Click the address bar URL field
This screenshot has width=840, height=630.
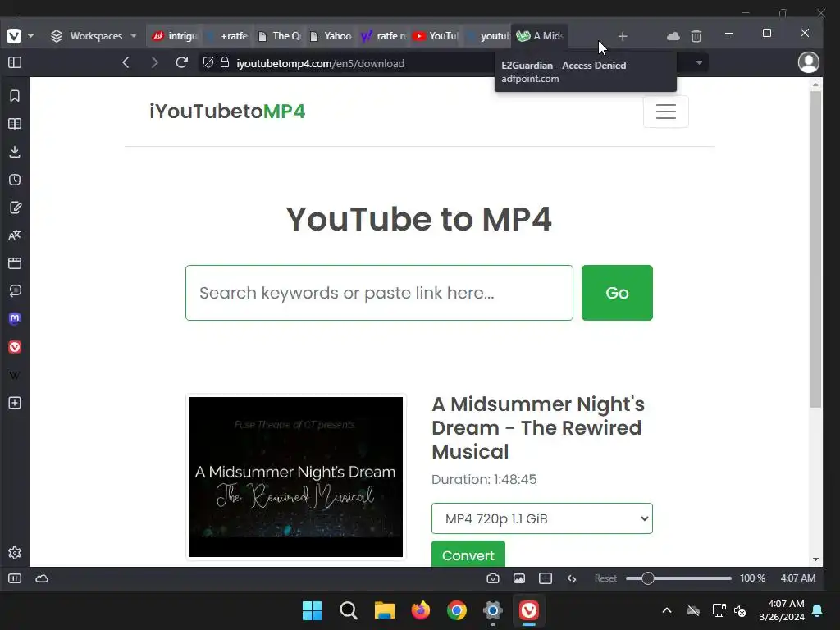pos(321,63)
